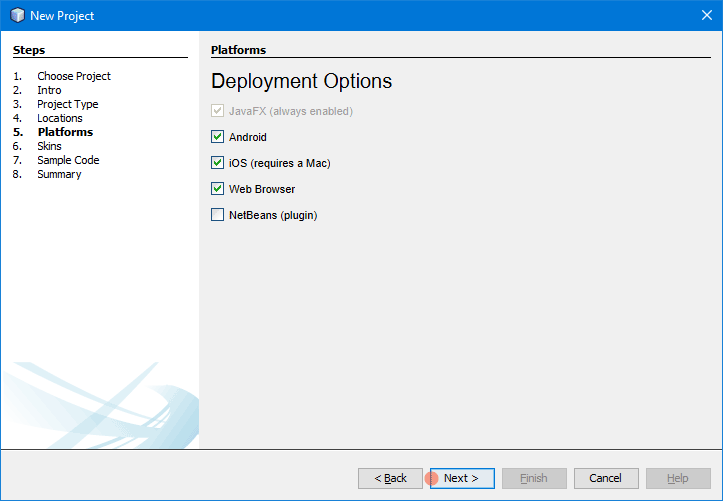This screenshot has width=723, height=501.
Task: Return with the Back button
Action: tap(390, 478)
